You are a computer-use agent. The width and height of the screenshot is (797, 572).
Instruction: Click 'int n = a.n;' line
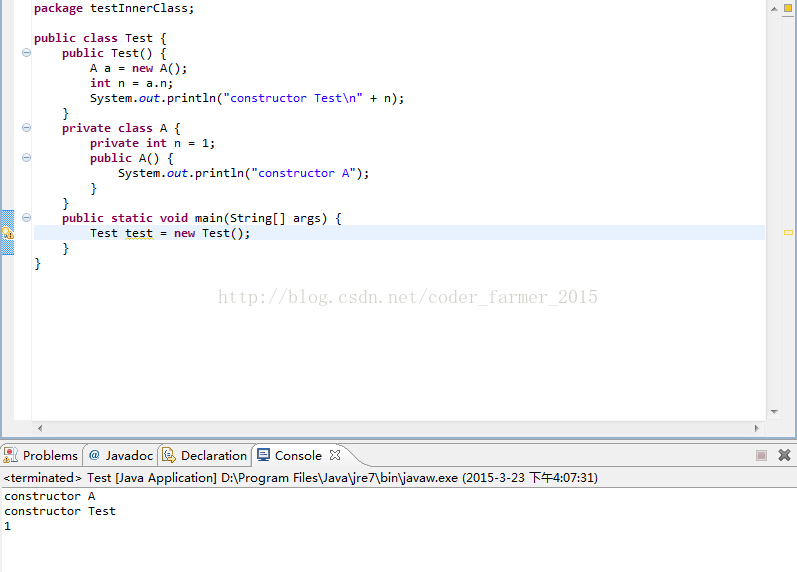pyautogui.click(x=132, y=83)
